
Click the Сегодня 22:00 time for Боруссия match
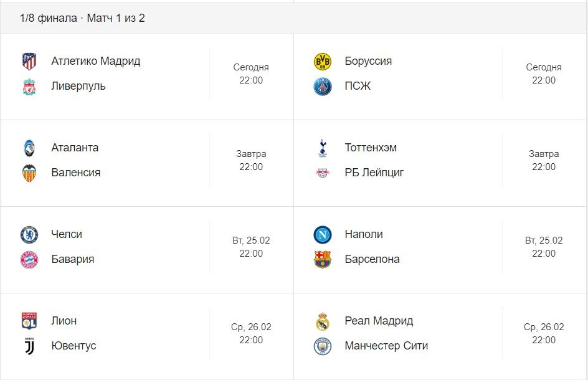[544, 74]
